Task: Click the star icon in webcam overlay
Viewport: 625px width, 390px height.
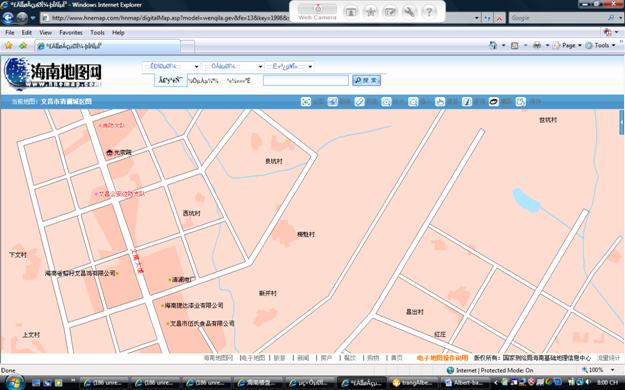Action: click(370, 12)
